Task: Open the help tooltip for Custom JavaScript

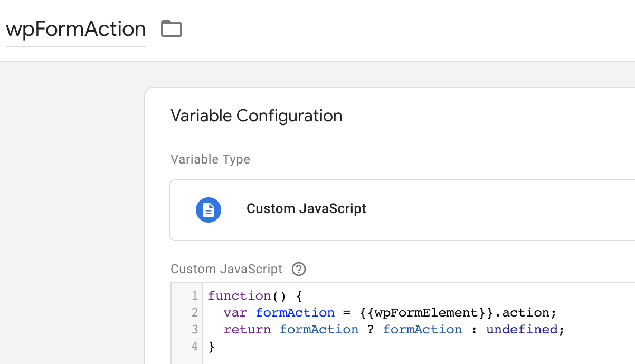Action: point(299,270)
